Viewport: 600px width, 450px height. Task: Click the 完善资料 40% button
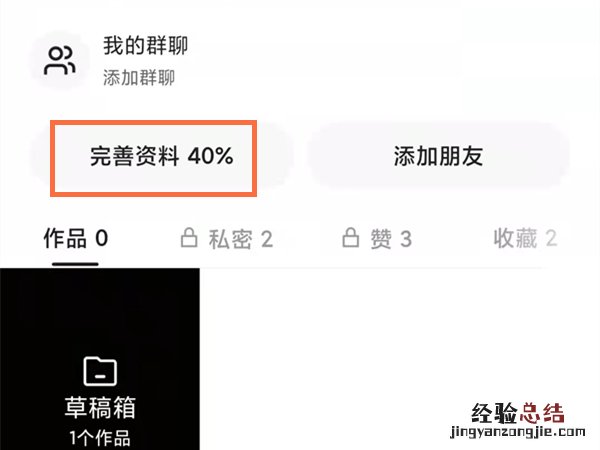pyautogui.click(x=161, y=157)
